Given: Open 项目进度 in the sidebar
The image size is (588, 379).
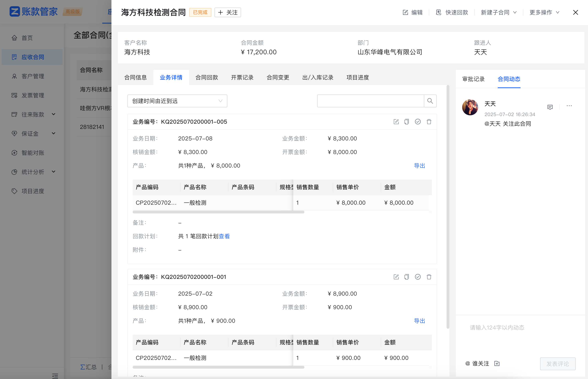Looking at the screenshot, I should [x=32, y=191].
